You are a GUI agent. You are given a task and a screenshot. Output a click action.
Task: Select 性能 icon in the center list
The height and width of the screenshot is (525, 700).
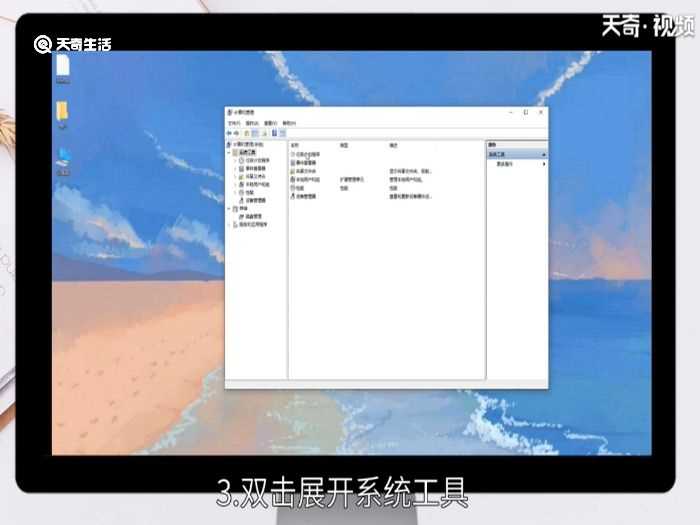click(293, 188)
